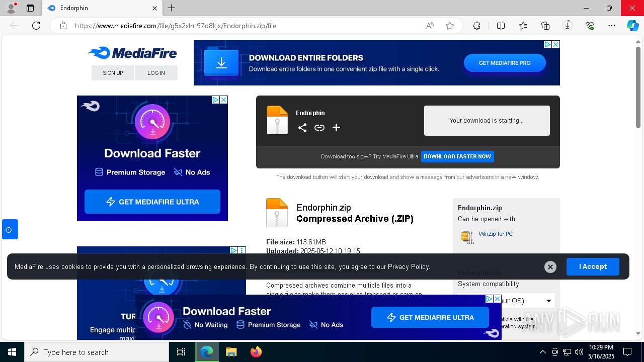The width and height of the screenshot is (644, 362).
Task: Open the Windows Start menu
Action: pyautogui.click(x=12, y=352)
